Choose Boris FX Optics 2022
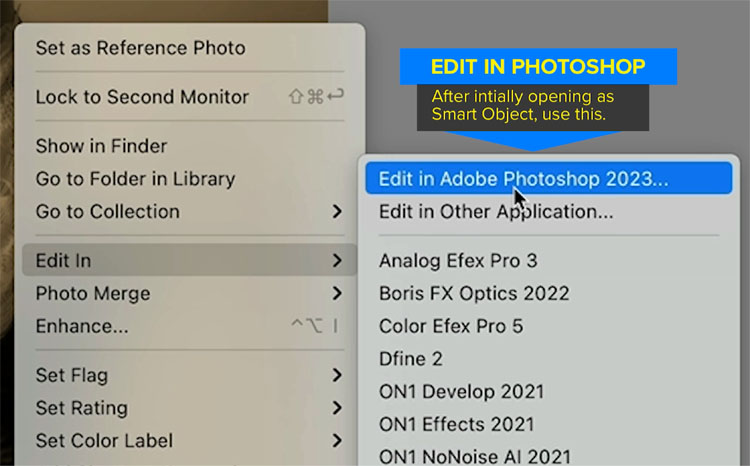750x466 pixels. click(549, 293)
